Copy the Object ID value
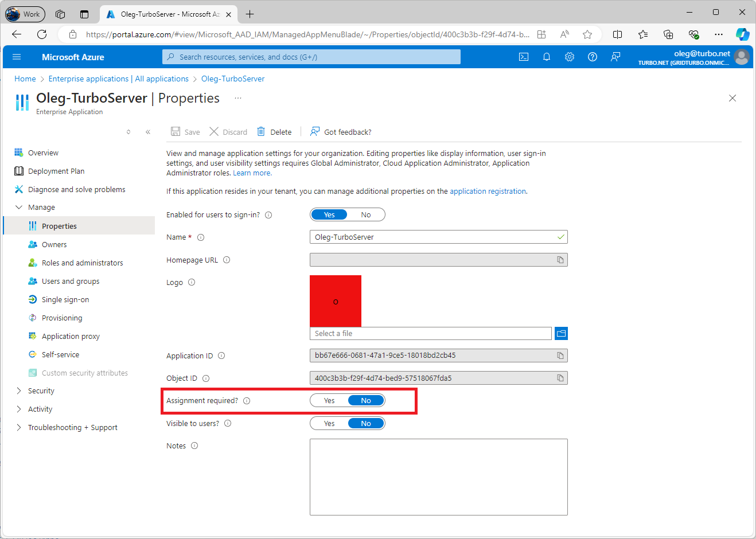756x539 pixels. click(x=560, y=378)
